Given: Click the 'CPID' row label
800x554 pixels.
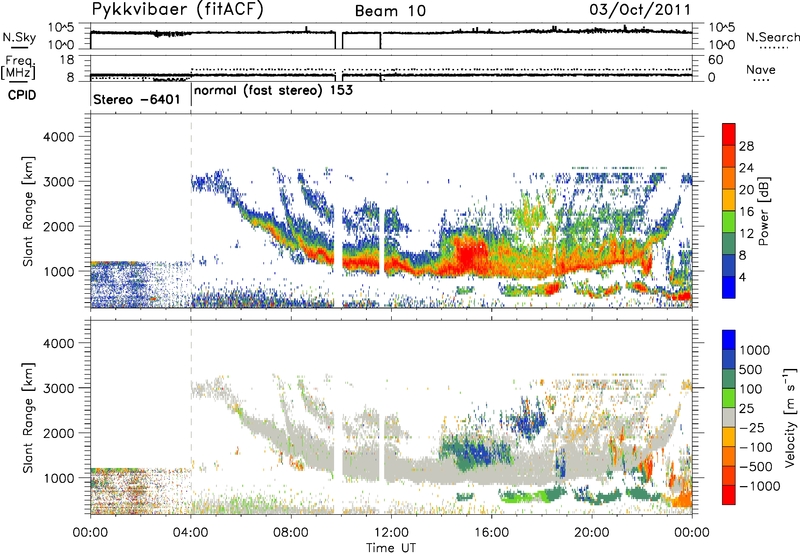Looking at the screenshot, I should [22, 95].
